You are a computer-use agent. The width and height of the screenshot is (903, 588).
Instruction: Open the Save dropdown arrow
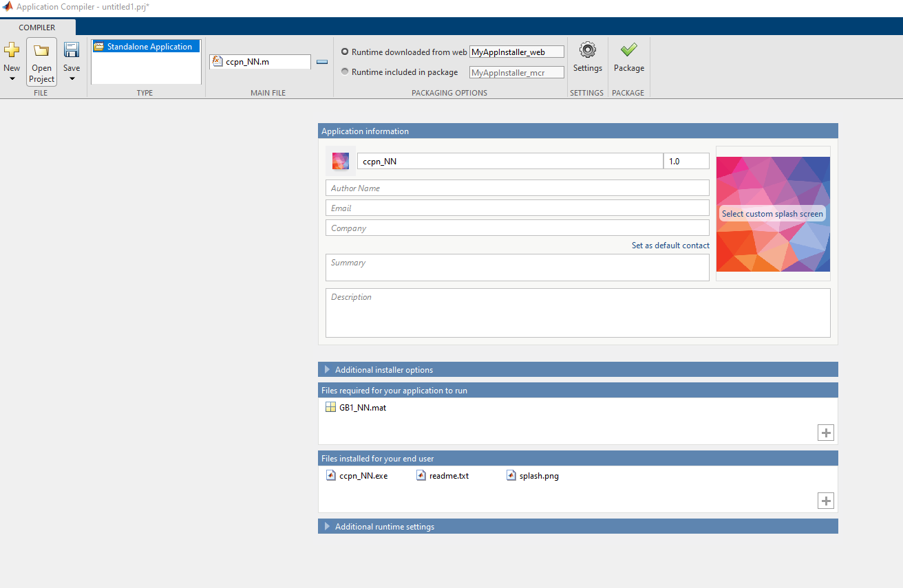point(72,79)
